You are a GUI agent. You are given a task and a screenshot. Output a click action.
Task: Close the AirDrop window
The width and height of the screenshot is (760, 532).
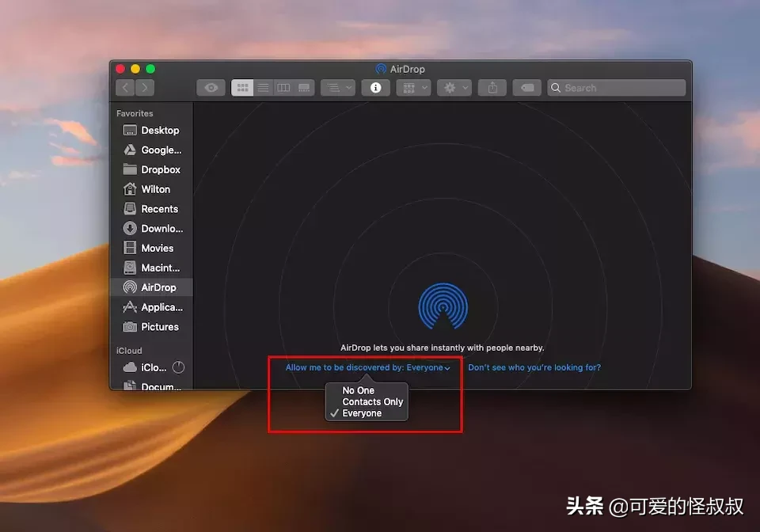[x=120, y=69]
